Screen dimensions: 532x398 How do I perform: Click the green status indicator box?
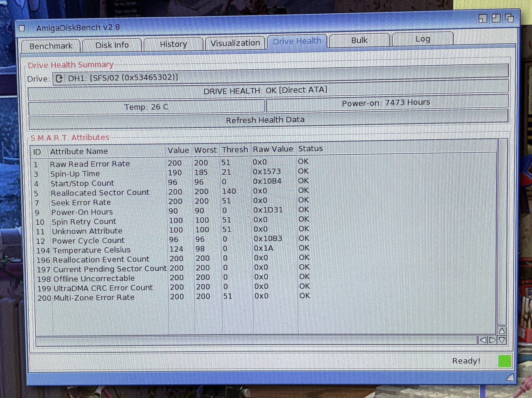tap(505, 361)
